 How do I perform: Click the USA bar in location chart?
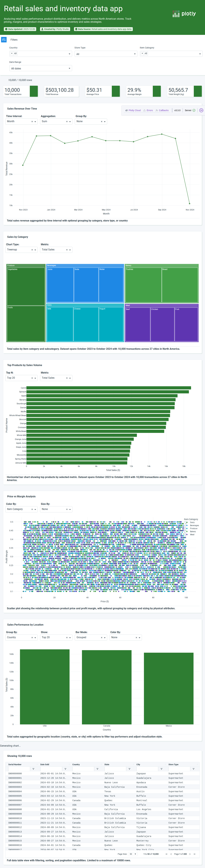45,687
